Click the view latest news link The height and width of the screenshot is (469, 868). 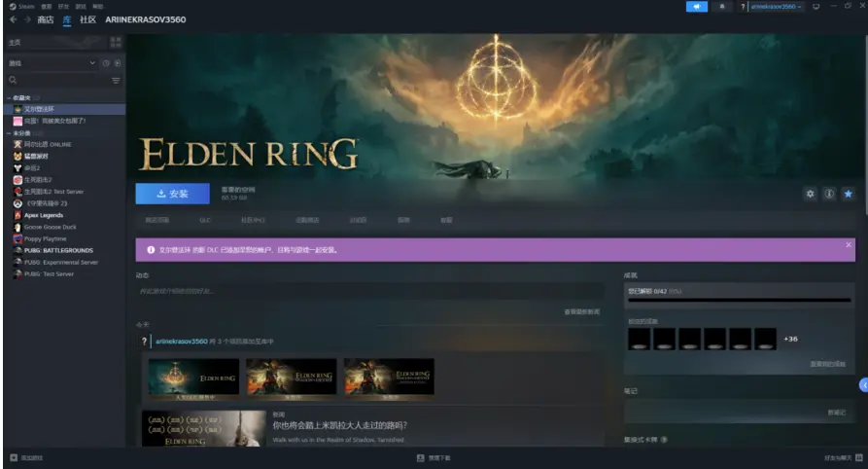point(582,312)
